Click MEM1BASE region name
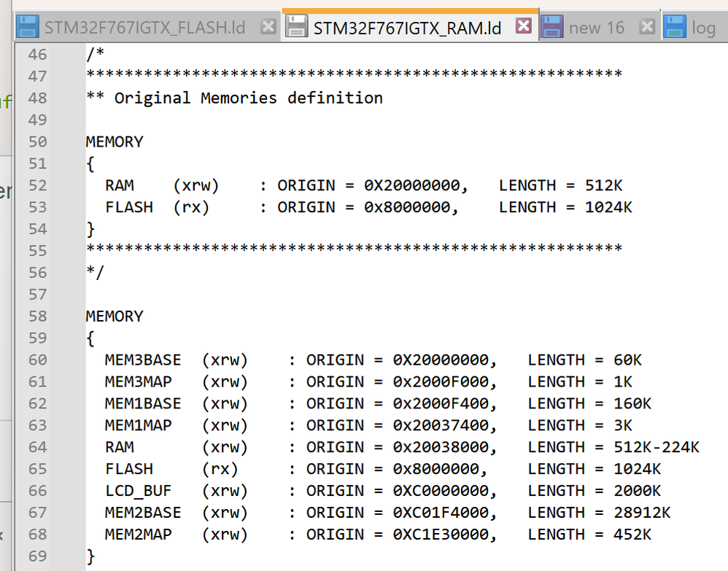 143,403
